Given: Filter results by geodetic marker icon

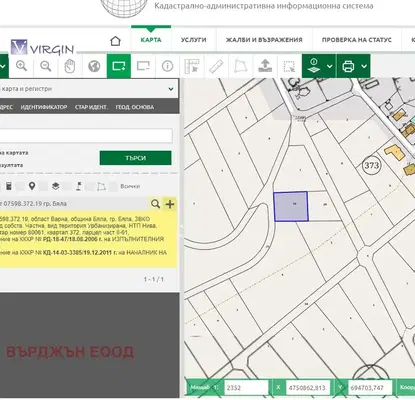Looking at the screenshot, I should point(79,186).
